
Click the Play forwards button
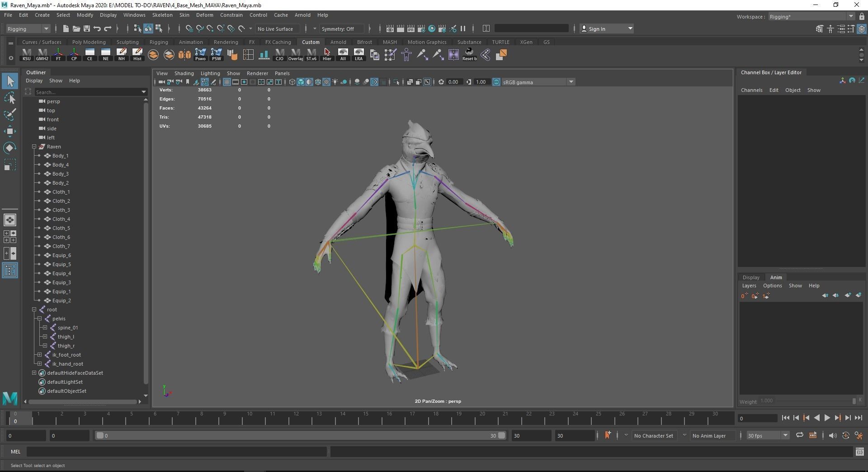(x=827, y=418)
